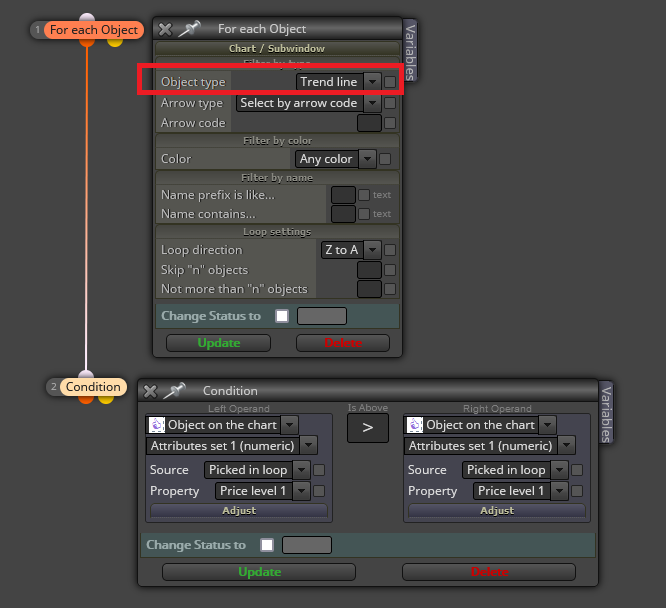Click status color swatch in For each Object panel
Image resolution: width=666 pixels, height=608 pixels.
322,316
